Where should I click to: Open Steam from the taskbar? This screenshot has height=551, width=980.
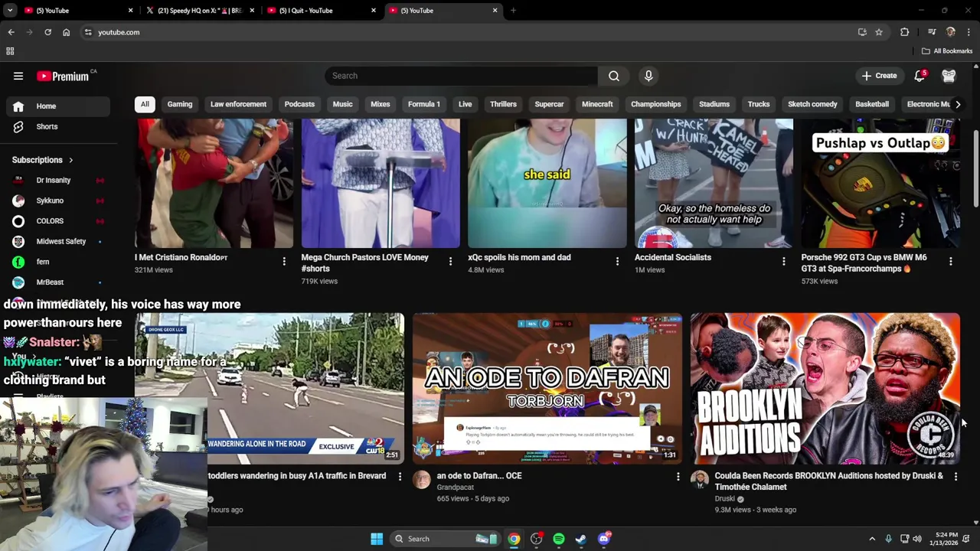[581, 539]
